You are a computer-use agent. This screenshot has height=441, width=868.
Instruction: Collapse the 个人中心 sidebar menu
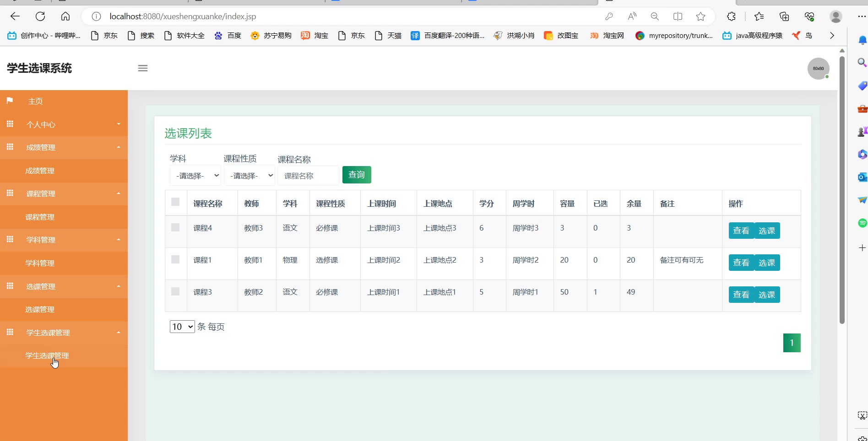point(64,124)
